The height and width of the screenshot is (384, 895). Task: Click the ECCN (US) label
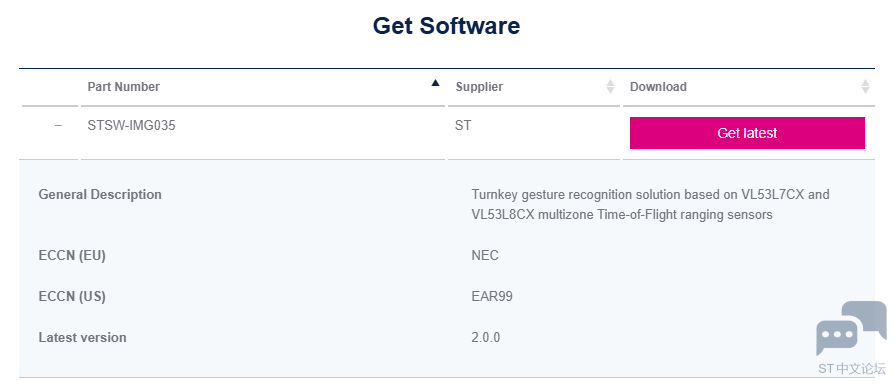(x=72, y=297)
